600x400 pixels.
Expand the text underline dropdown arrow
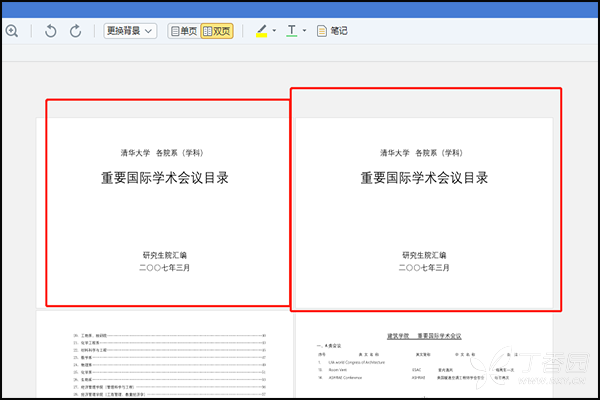coord(305,31)
